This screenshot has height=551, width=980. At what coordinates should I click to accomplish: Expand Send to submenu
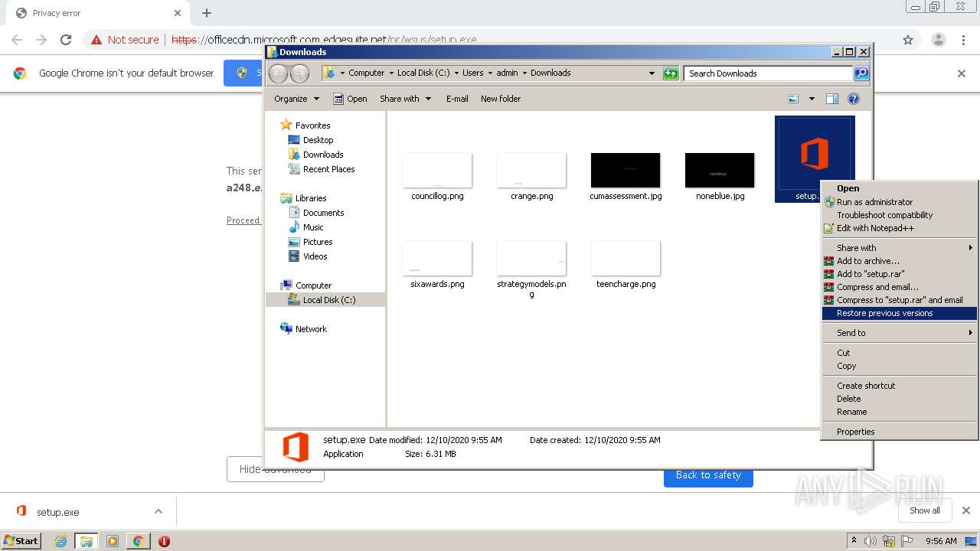[x=899, y=333]
